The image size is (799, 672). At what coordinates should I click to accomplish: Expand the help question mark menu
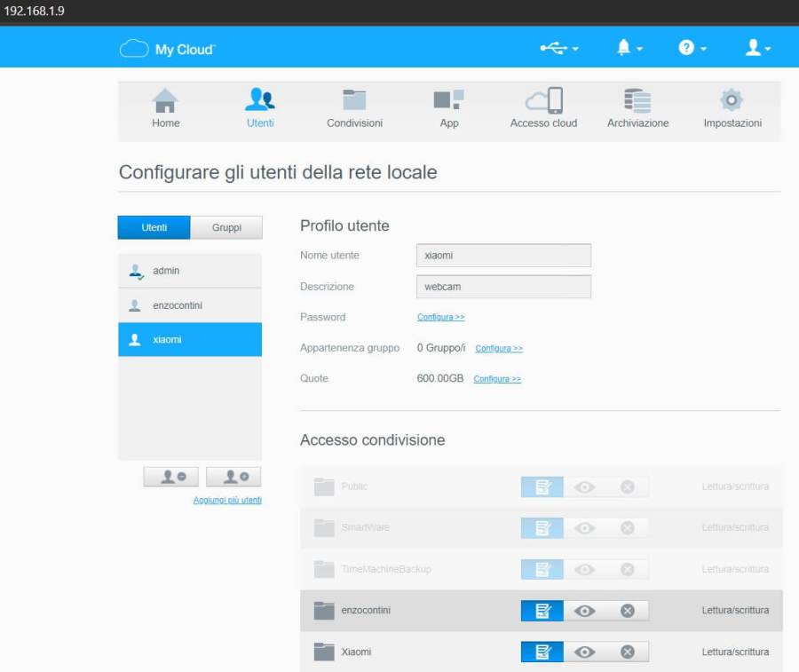692,48
